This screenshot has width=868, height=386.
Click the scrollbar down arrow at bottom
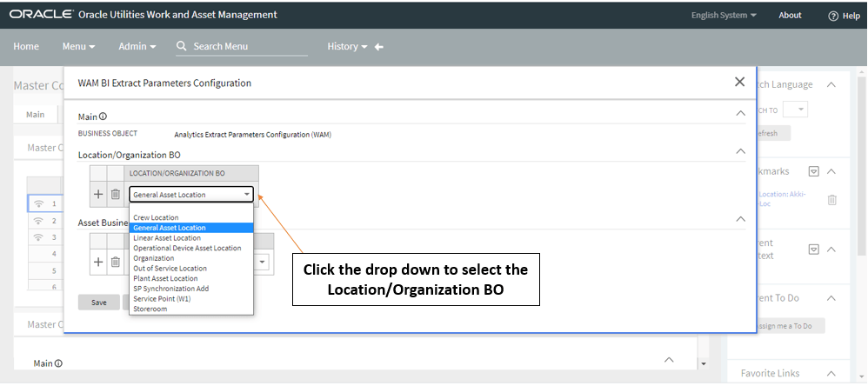click(704, 364)
